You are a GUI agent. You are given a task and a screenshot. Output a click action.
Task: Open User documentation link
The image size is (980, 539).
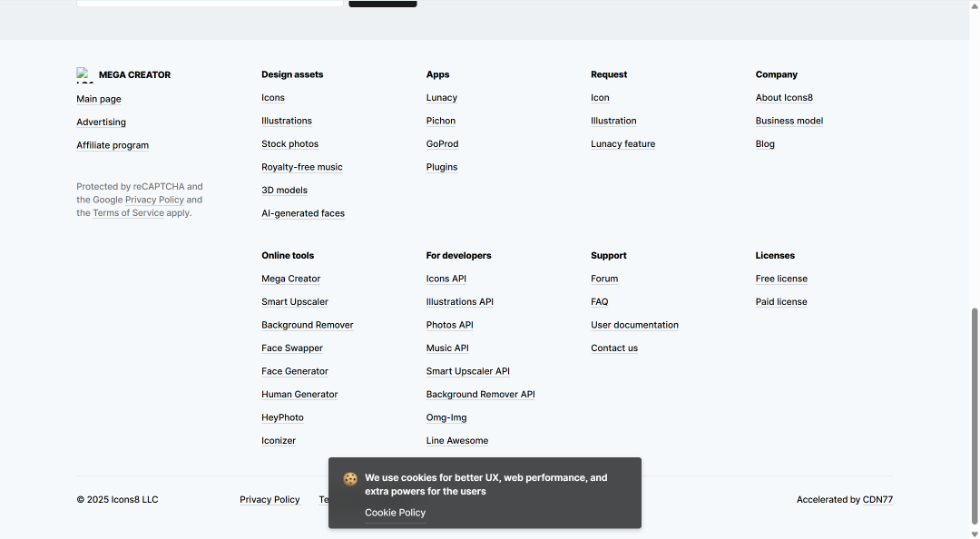click(634, 325)
